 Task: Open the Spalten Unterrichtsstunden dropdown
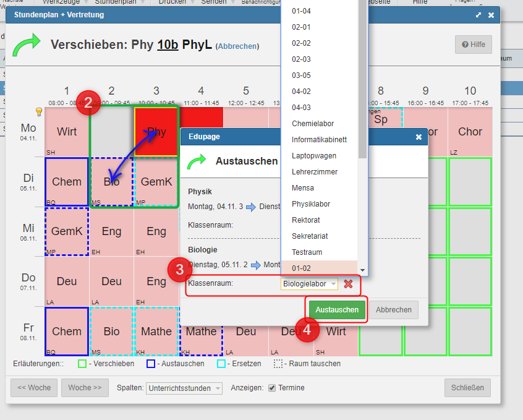point(184,388)
